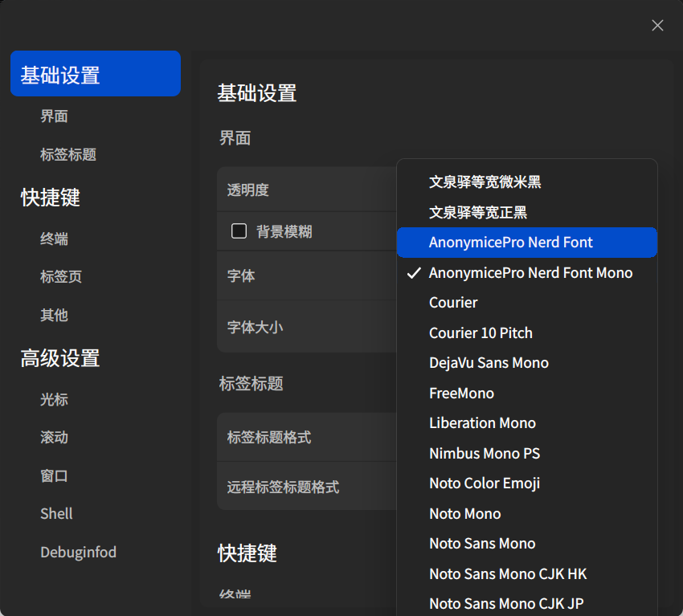Open 标签页 shortcuts in sidebar

coord(61,276)
